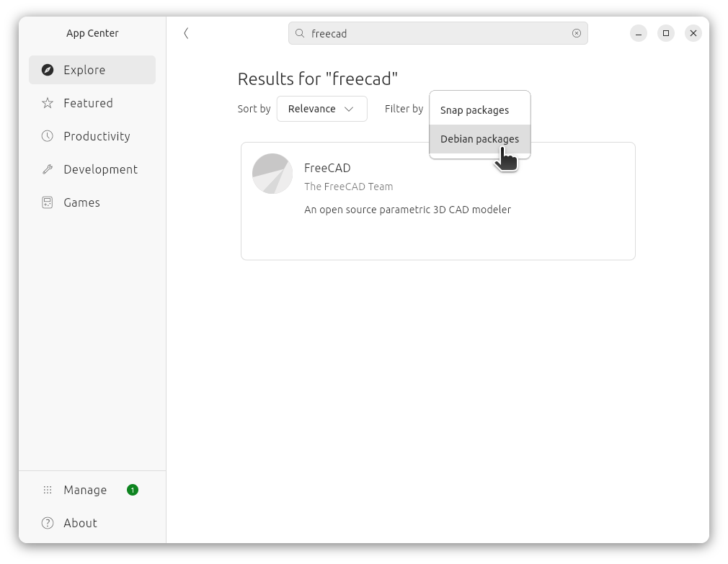Image resolution: width=728 pixels, height=564 pixels.
Task: Click the Featured star icon
Action: click(x=48, y=103)
